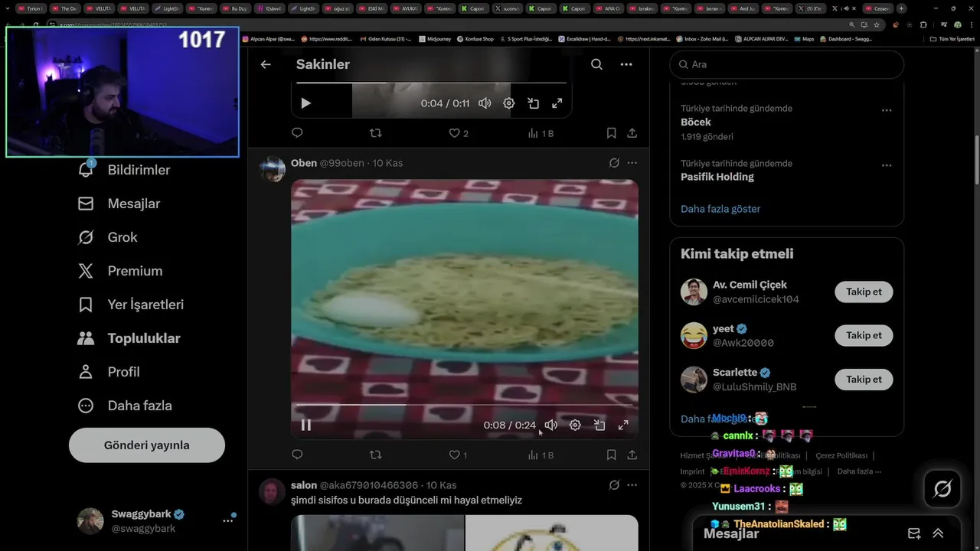This screenshot has height=551, width=980.
Task: Bookmark Oben's post
Action: (611, 455)
